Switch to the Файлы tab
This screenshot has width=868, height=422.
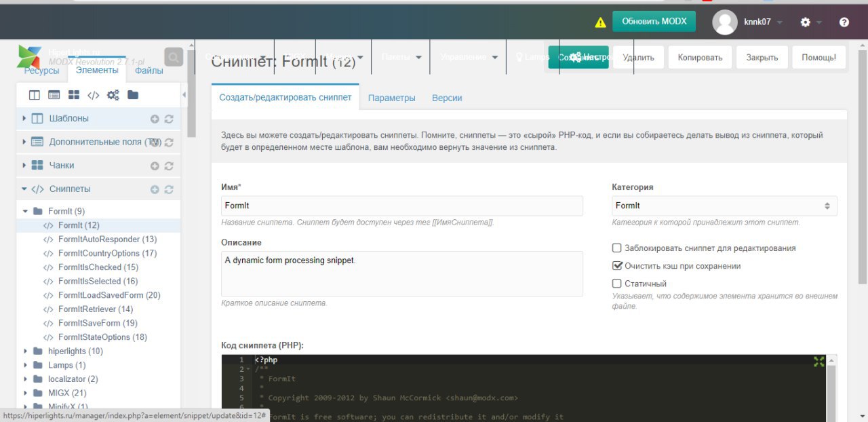point(149,71)
